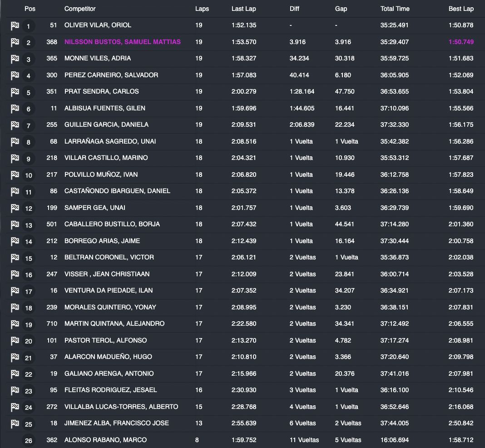
Task: Select Guillen Garcia, Daniela's name
Action: pos(106,124)
